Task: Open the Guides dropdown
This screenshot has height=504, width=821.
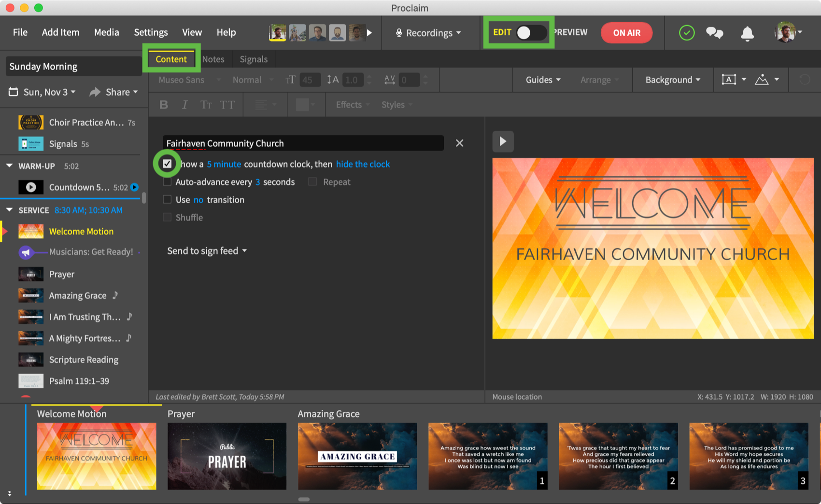Action: tap(543, 80)
